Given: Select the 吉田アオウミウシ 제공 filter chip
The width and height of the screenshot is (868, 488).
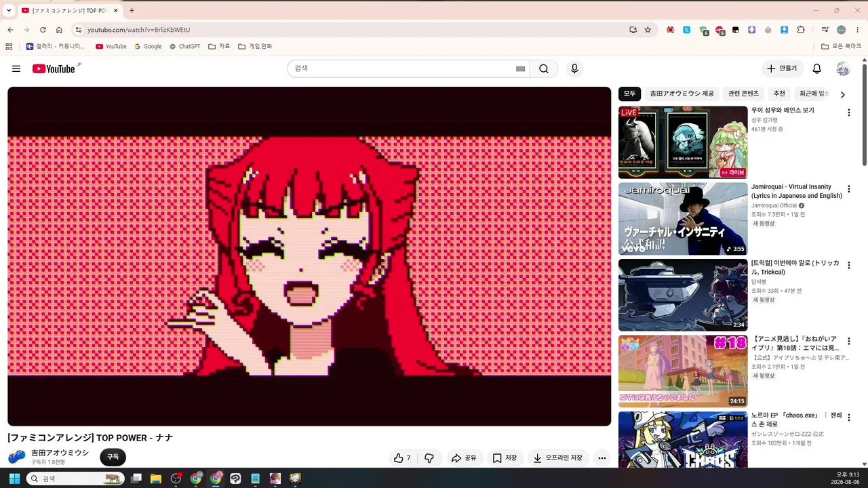Looking at the screenshot, I should [682, 94].
